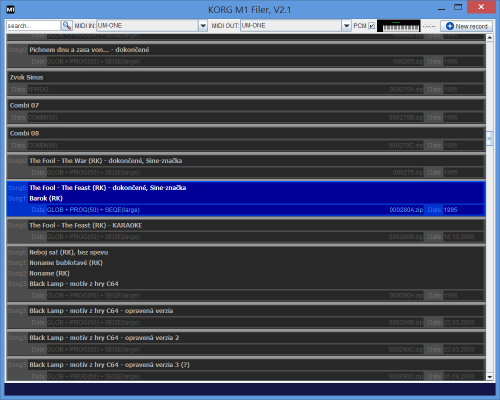Open the MIDI IN device dropdown arrow
This screenshot has height=400, width=500.
click(x=203, y=26)
